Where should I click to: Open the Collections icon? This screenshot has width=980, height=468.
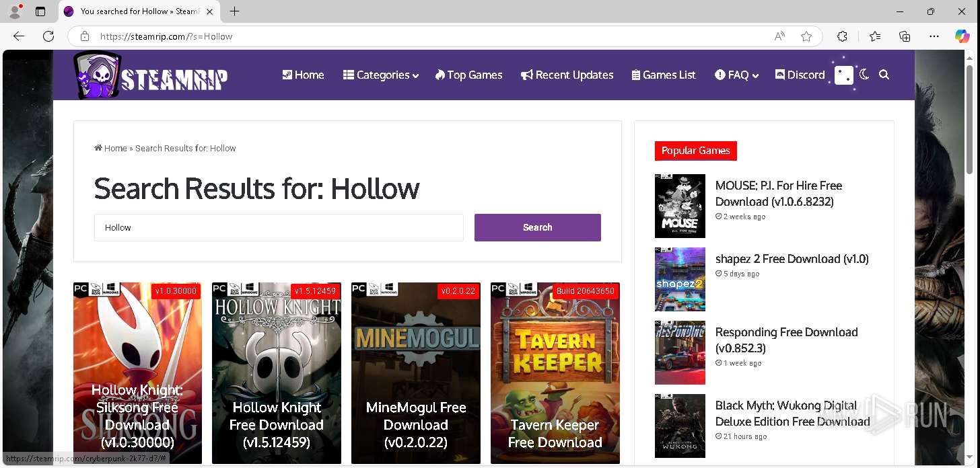point(905,36)
